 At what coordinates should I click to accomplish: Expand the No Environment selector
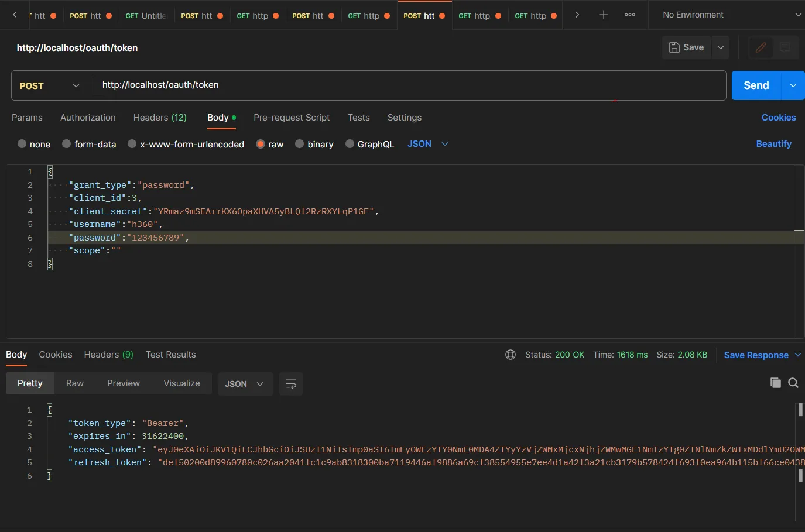pos(731,15)
